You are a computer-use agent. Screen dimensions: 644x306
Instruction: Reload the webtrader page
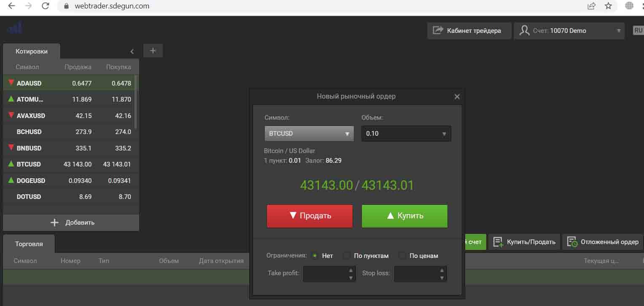tap(46, 6)
